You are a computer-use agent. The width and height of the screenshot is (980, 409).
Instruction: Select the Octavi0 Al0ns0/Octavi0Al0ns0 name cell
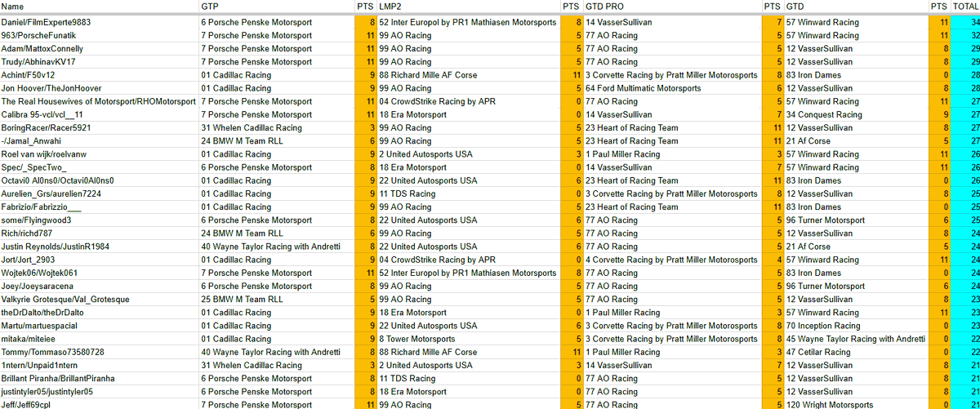[x=100, y=180]
